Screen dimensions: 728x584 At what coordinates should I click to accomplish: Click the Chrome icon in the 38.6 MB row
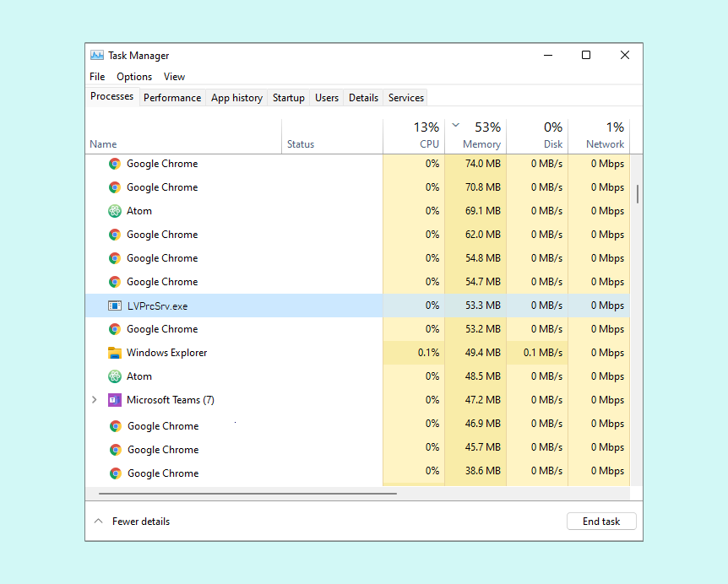coord(115,473)
